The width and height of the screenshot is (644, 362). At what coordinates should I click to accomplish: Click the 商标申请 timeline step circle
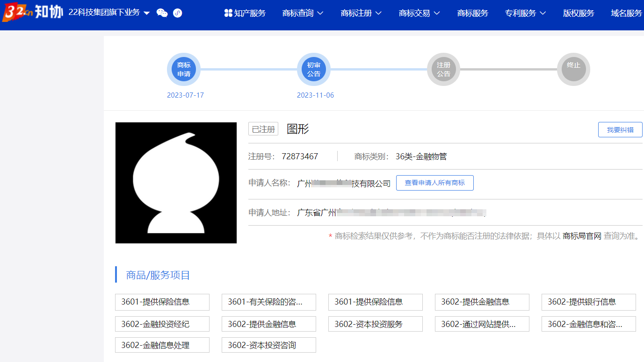coord(184,70)
